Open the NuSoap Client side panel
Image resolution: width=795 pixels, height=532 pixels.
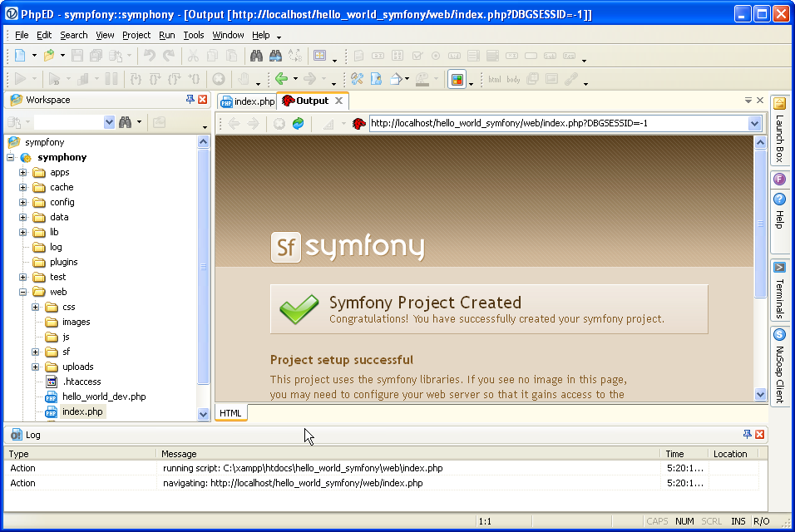[779, 366]
